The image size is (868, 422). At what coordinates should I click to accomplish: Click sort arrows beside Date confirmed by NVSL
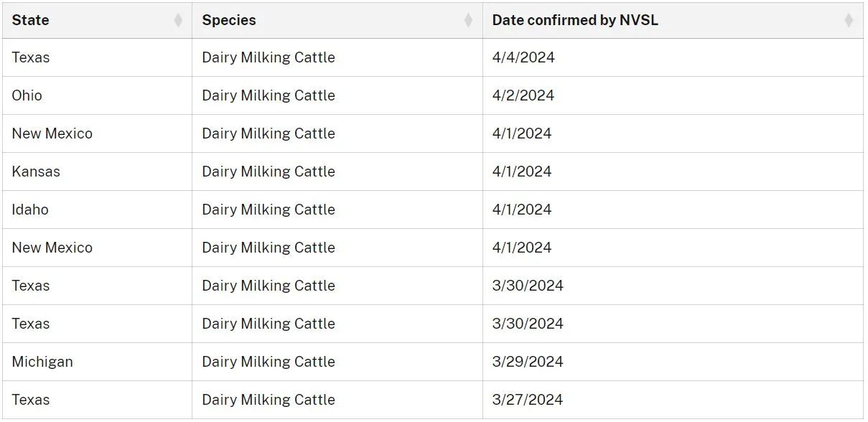click(x=849, y=21)
